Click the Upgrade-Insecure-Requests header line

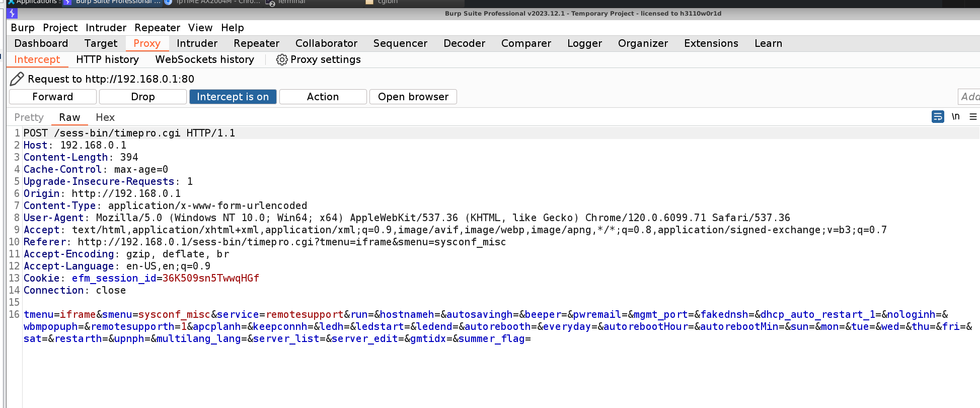click(x=108, y=181)
